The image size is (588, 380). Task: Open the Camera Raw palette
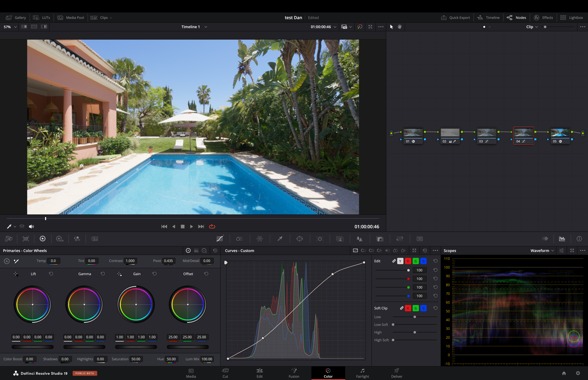(x=8, y=239)
